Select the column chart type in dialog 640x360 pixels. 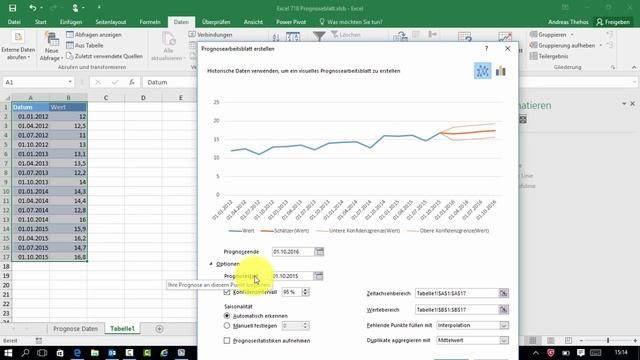click(501, 71)
